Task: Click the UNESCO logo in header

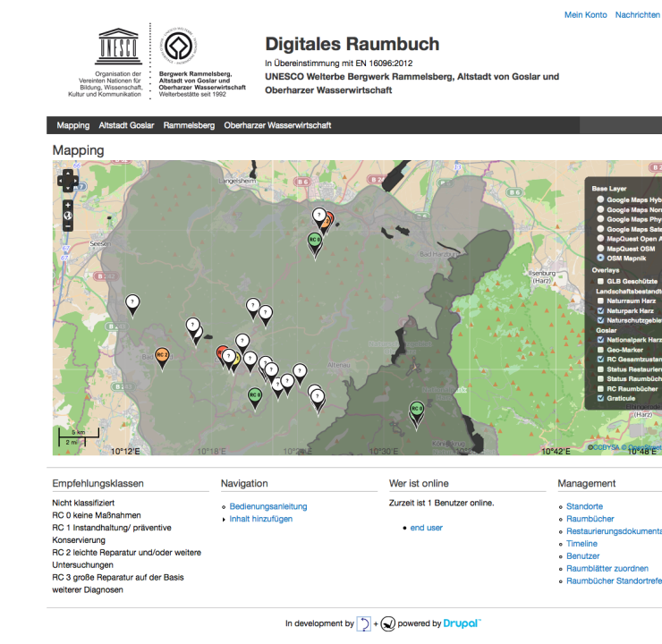Action: click(118, 45)
